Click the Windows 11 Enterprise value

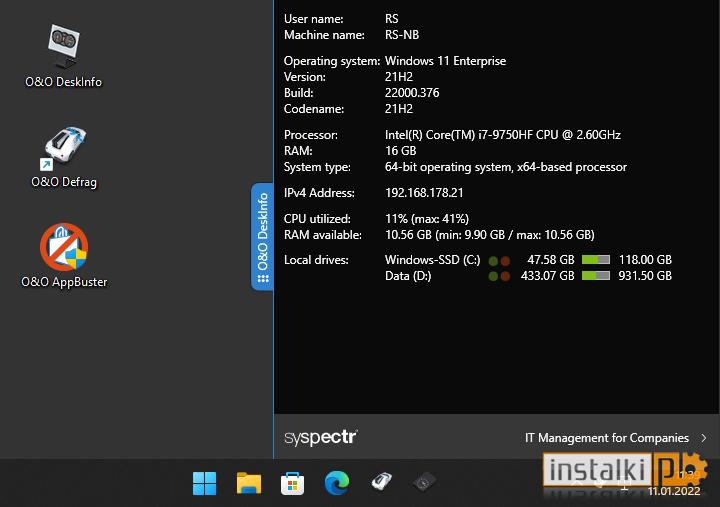445,61
